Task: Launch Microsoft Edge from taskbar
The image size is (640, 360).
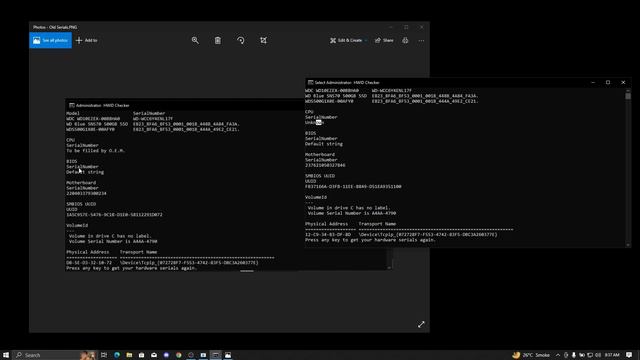Action: point(117,355)
